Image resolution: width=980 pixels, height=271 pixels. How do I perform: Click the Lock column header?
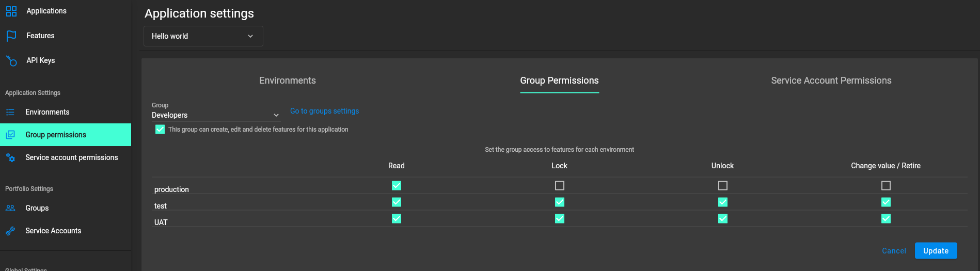(559, 166)
